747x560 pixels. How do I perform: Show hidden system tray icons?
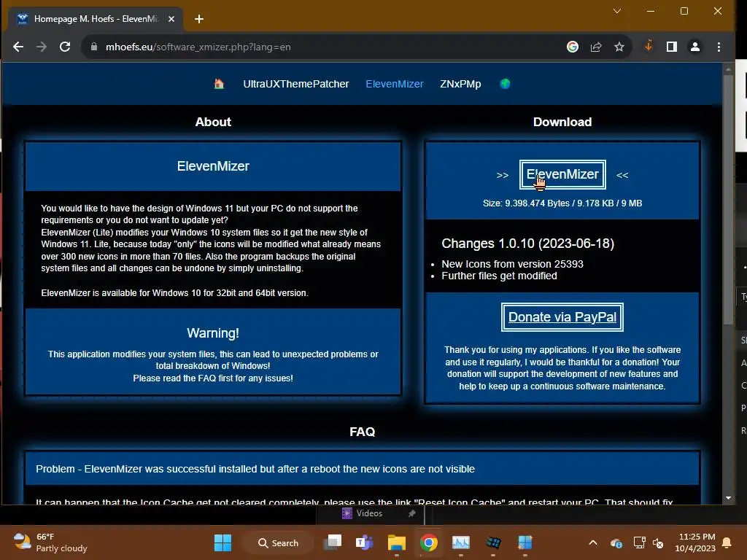[592, 542]
